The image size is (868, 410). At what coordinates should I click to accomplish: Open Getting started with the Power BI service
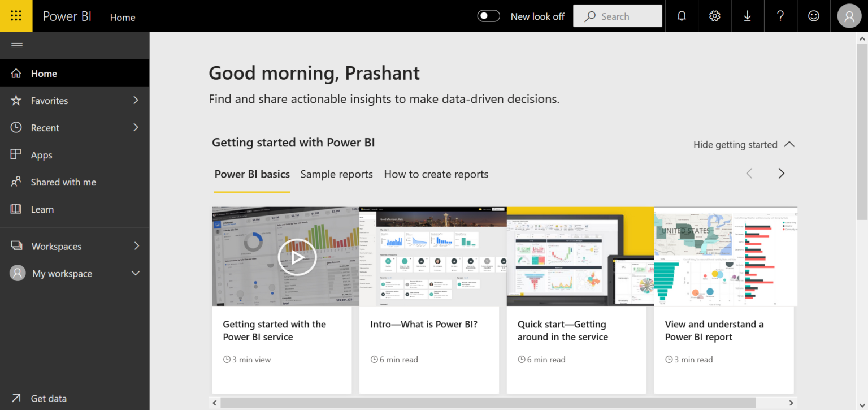pos(275,331)
